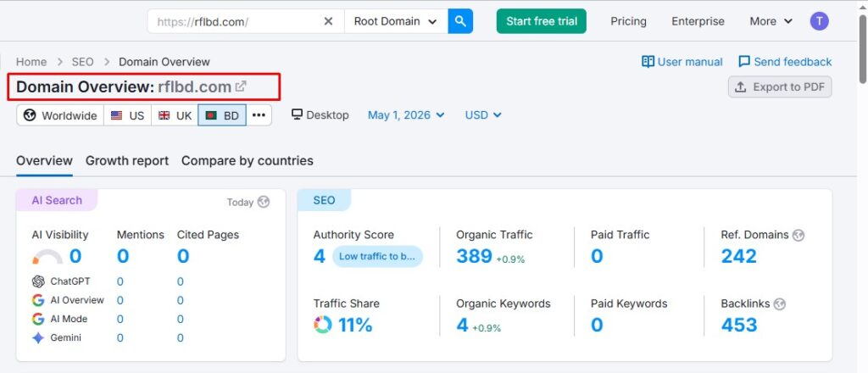Click the Google icon for AI Mode
Image resolution: width=868 pixels, height=373 pixels.
click(38, 320)
